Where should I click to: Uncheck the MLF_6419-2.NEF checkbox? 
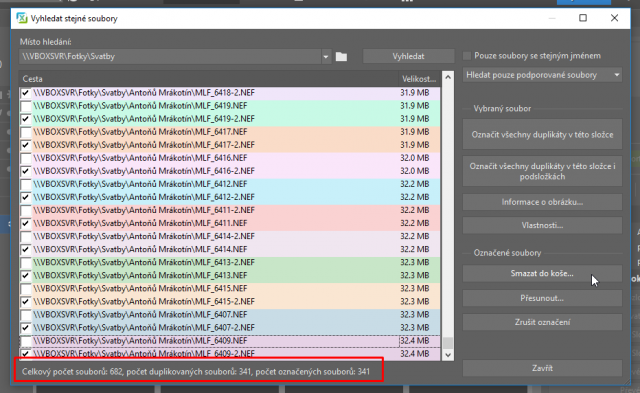pos(26,119)
